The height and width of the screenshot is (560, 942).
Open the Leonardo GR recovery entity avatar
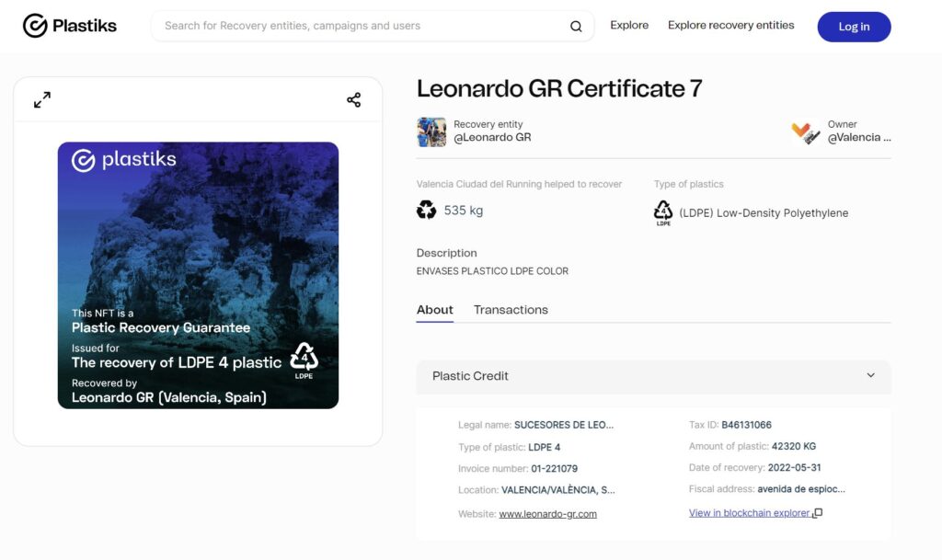pyautogui.click(x=431, y=132)
